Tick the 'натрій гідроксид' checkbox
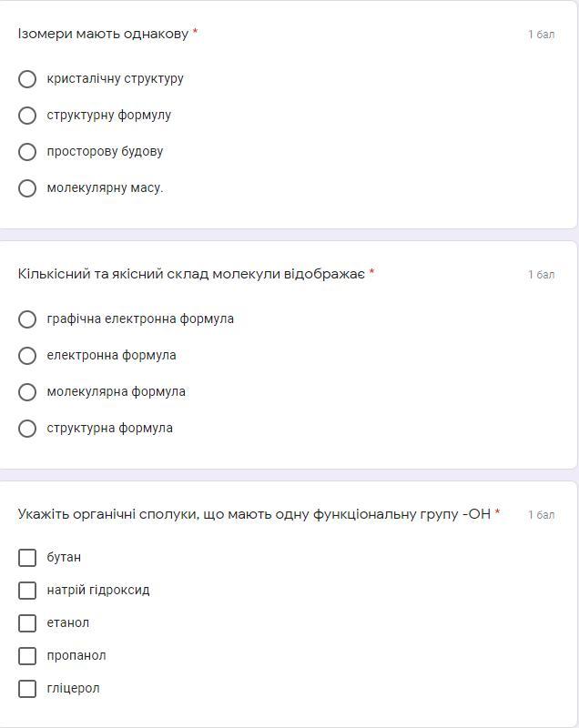The height and width of the screenshot is (728, 579). tap(27, 591)
